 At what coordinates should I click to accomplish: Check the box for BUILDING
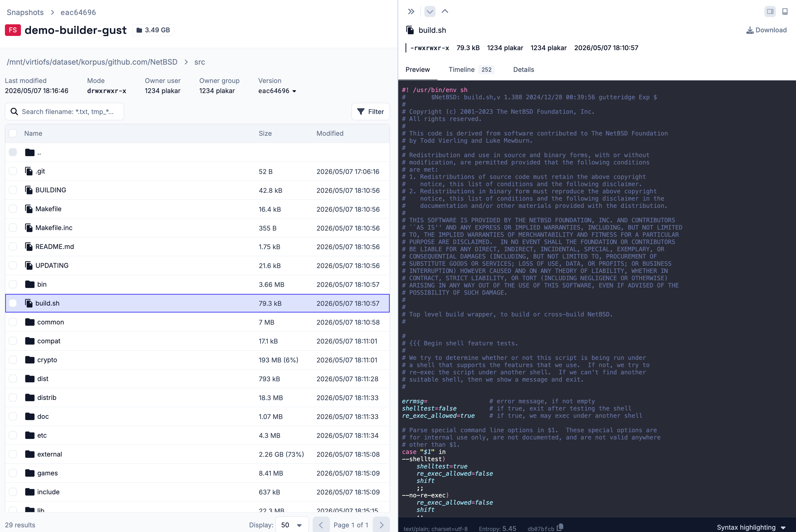click(13, 190)
